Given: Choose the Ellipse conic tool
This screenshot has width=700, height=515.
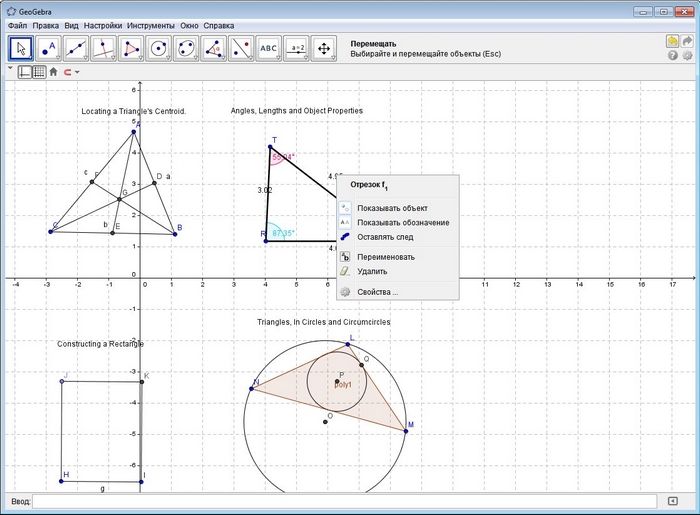Looking at the screenshot, I should (185, 48).
